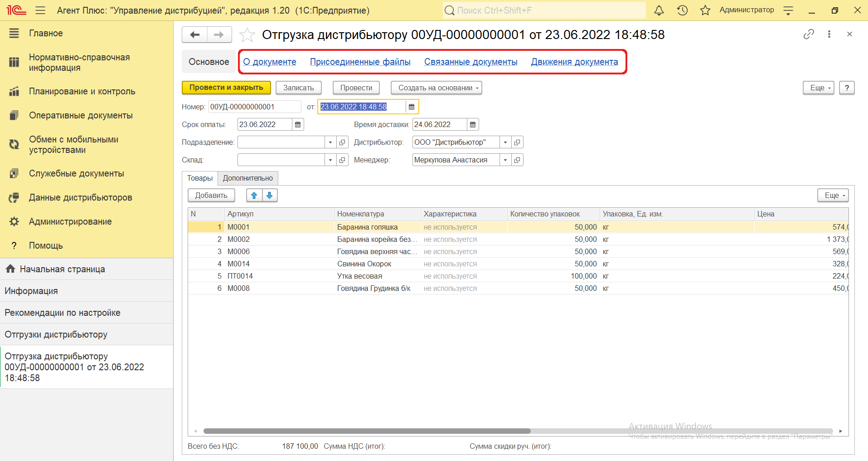Screen dimensions: 868x461
Task: Open favorites star in the title bar
Action: coord(705,10)
